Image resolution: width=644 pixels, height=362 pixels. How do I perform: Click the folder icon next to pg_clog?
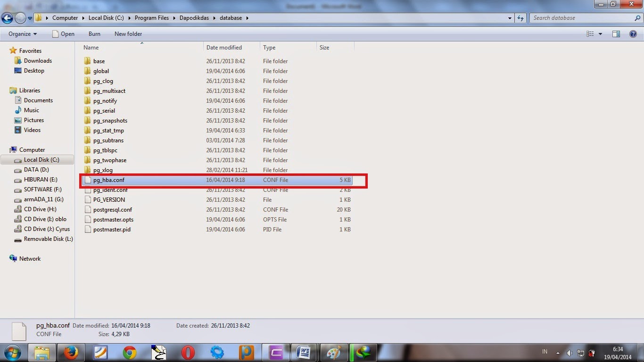(87, 81)
